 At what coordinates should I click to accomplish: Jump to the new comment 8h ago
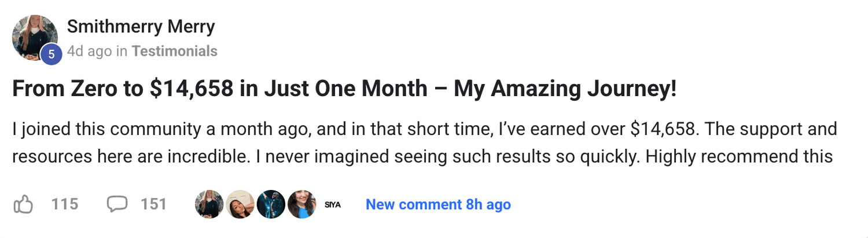438,204
